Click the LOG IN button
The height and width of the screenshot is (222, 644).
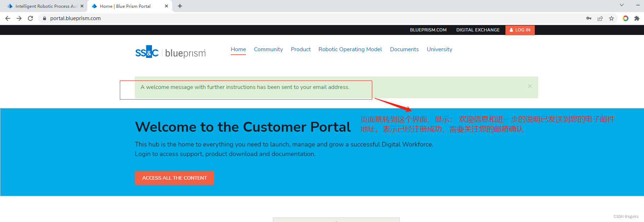[520, 30]
